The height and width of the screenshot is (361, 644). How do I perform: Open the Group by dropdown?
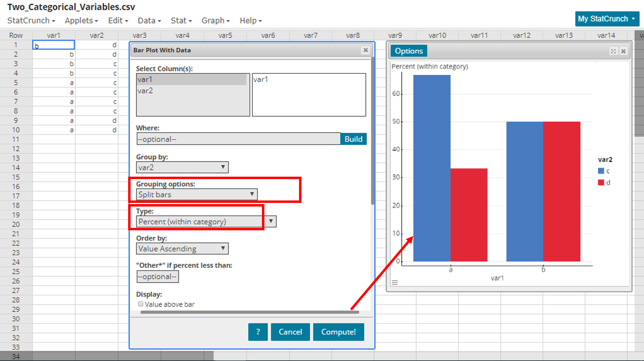point(182,167)
